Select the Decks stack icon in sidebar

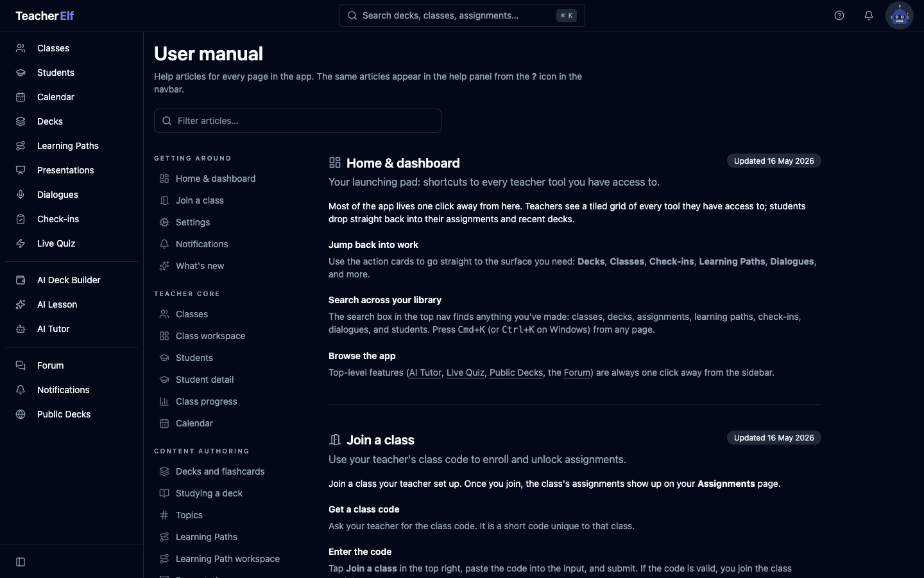[21, 121]
